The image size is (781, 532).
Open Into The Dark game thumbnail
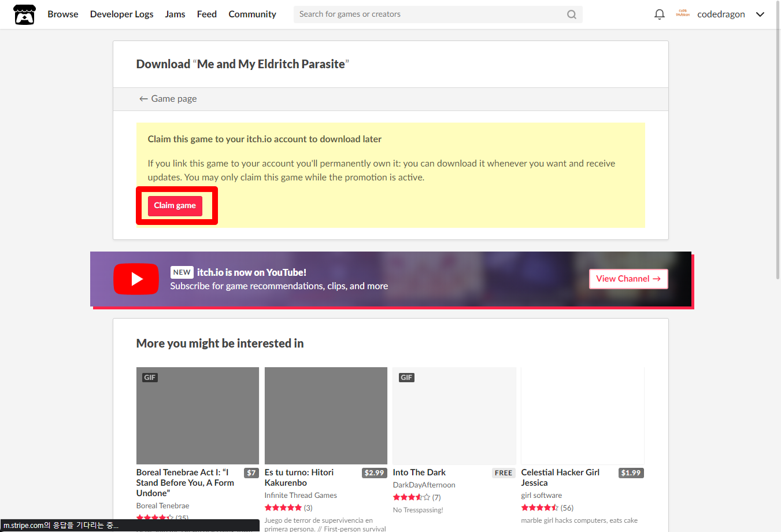(454, 416)
